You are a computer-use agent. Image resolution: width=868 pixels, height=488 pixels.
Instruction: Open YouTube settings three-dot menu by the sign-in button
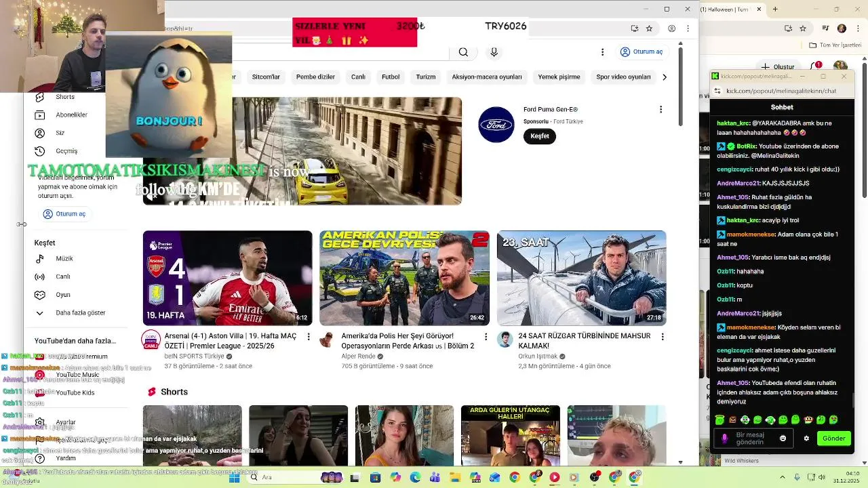click(602, 52)
